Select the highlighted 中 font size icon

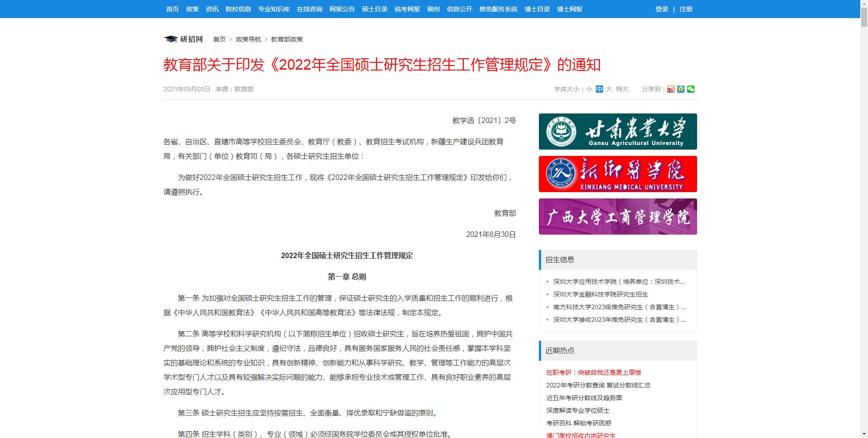coord(599,89)
